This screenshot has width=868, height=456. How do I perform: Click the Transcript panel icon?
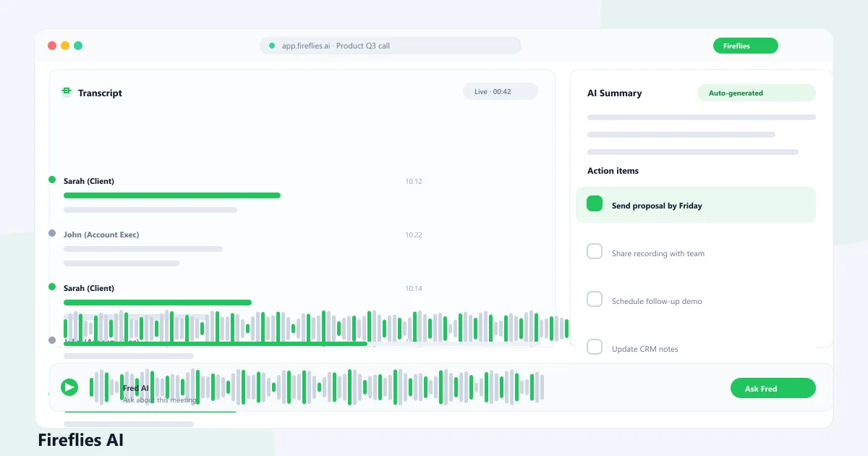(x=67, y=92)
